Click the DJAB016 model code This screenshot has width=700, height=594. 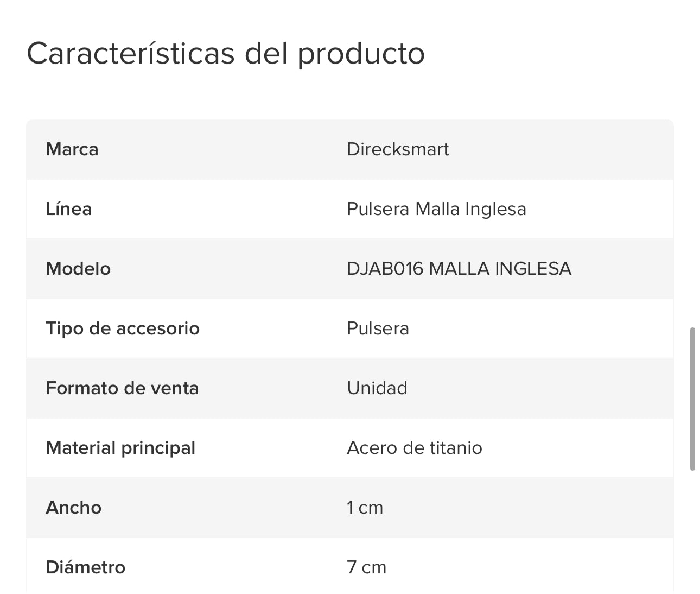385,269
